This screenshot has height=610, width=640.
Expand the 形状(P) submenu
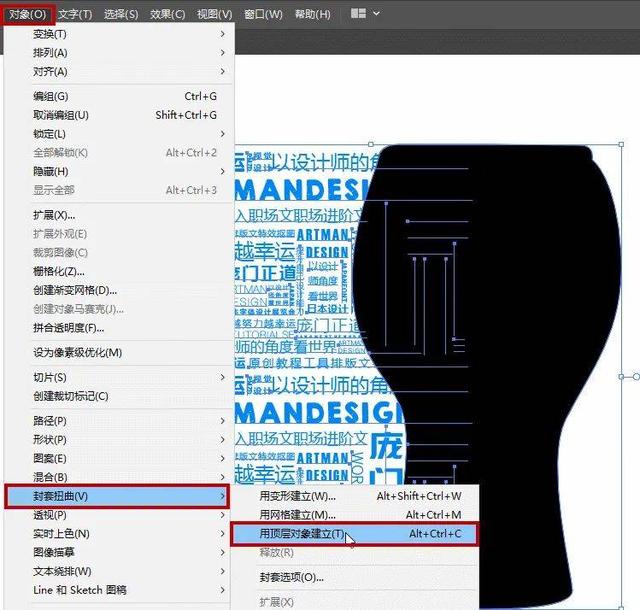coord(118,440)
